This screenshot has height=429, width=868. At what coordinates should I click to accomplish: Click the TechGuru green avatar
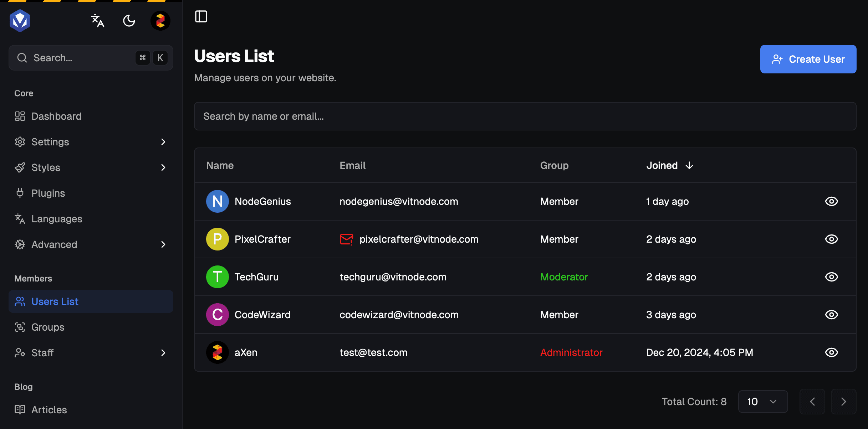[218, 277]
